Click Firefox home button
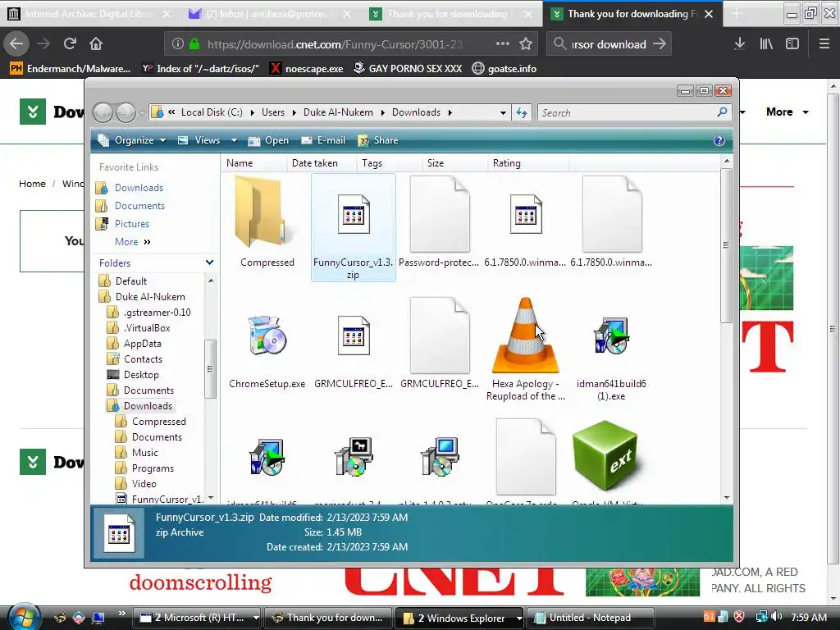Viewport: 840px width, 630px height. [x=96, y=44]
